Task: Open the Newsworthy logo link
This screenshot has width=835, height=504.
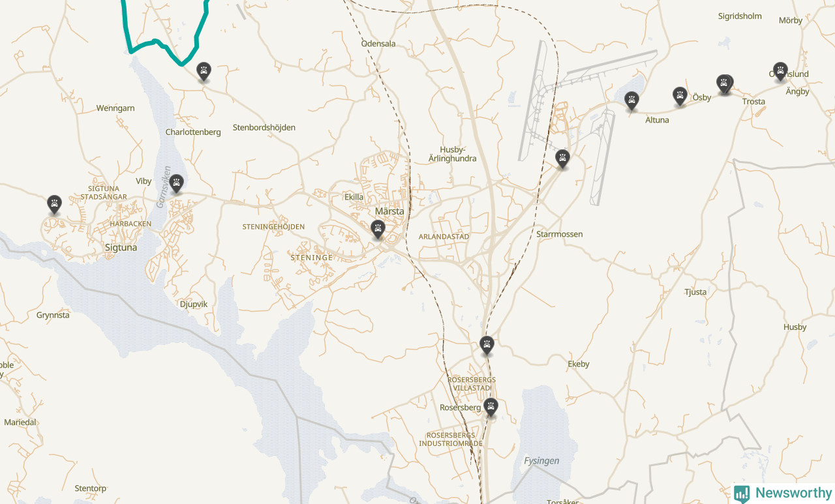Action: pyautogui.click(x=783, y=494)
